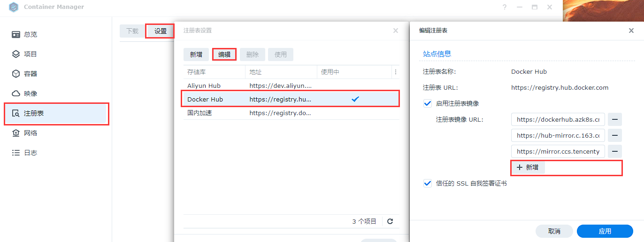This screenshot has height=242, width=644.
Task: Remove the hub-mirror.c.163 mirror URL entry
Action: 614,135
